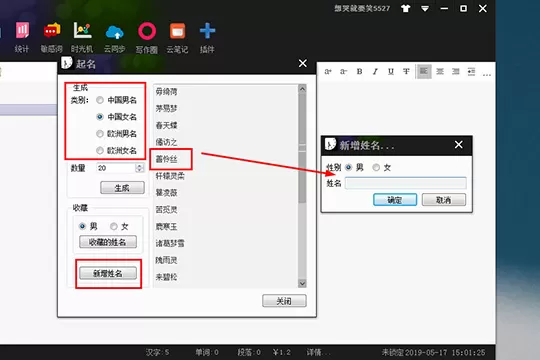Viewport: 540px width, 360px height.
Task: Toggle italic formatting
Action: coord(375,71)
